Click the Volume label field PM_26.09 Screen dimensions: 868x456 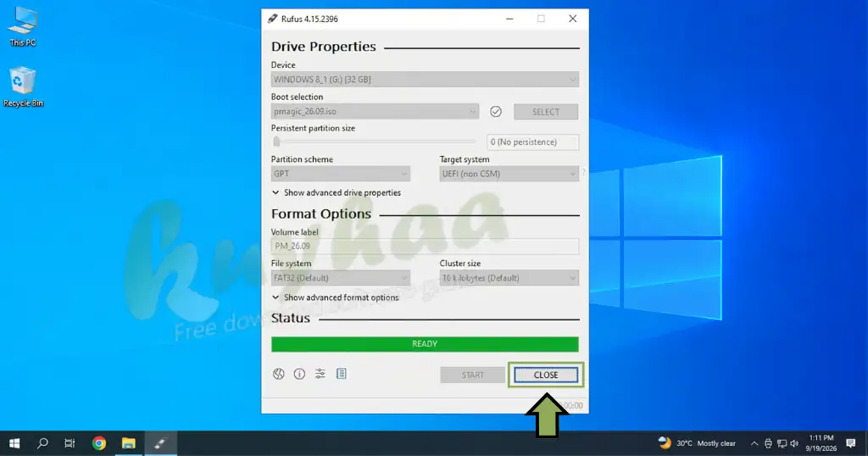(425, 247)
